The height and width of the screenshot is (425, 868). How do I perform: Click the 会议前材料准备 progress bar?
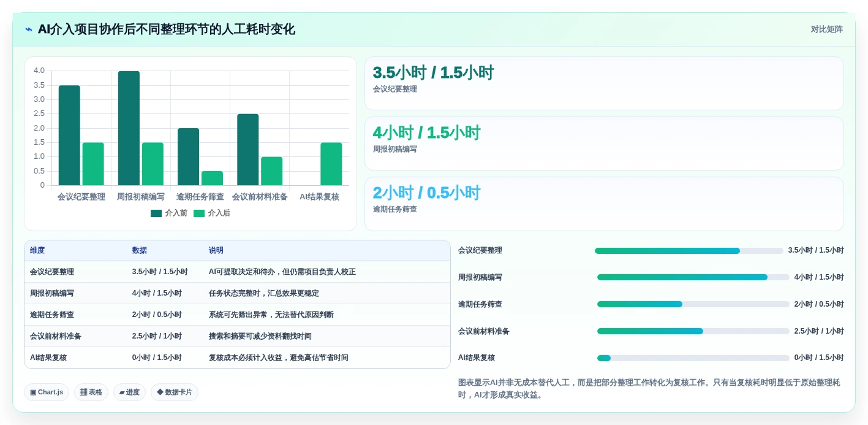click(x=693, y=331)
